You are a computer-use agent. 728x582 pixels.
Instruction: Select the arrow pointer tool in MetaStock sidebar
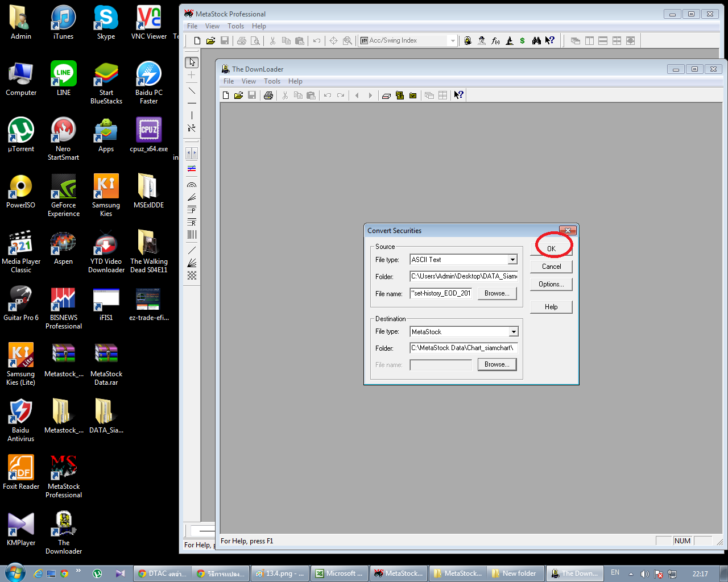click(192, 63)
